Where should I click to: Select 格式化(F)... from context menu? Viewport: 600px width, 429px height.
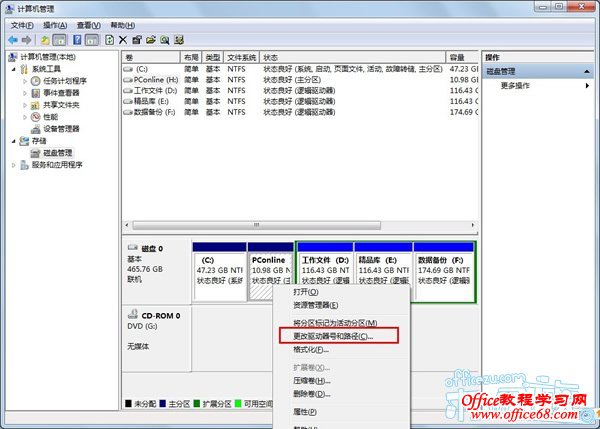[341, 350]
